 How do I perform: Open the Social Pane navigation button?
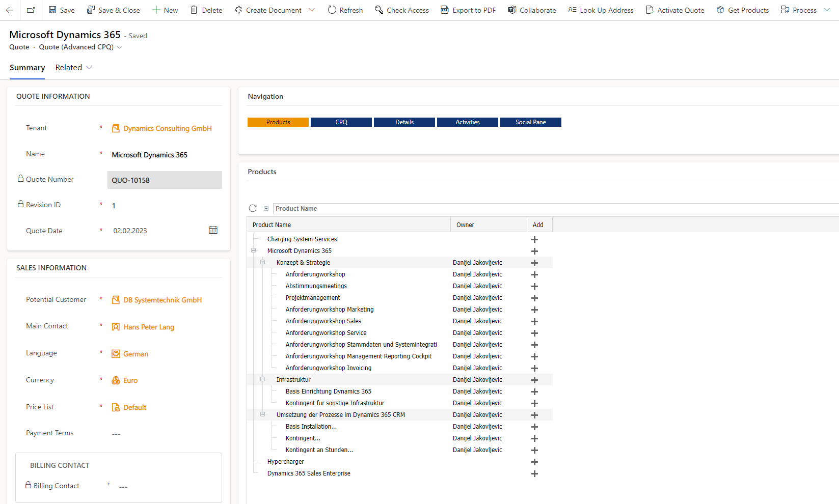[x=531, y=122]
